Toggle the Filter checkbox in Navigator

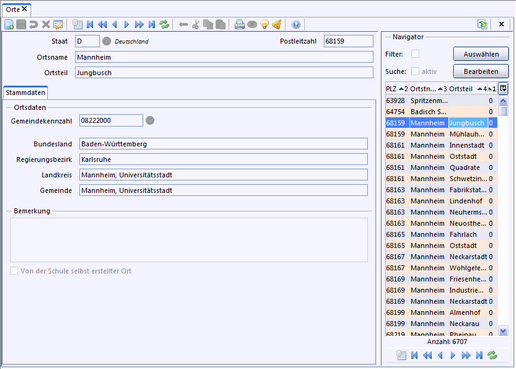415,54
